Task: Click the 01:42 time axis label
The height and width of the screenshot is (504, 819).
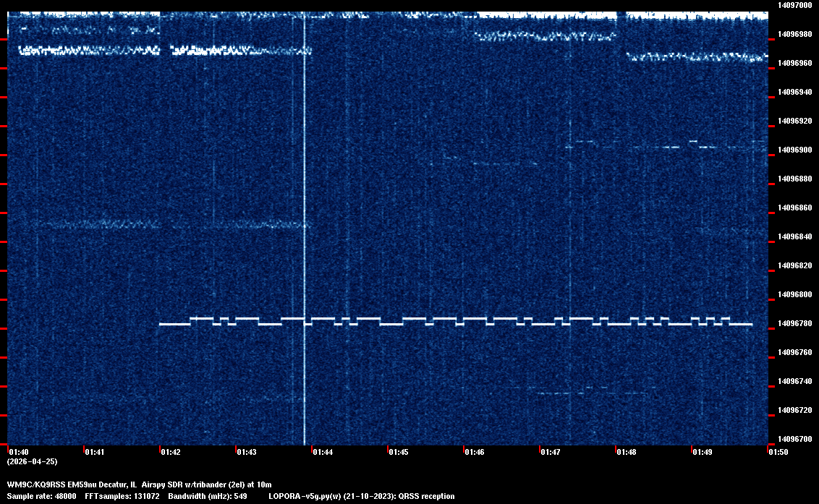Action: [171, 452]
